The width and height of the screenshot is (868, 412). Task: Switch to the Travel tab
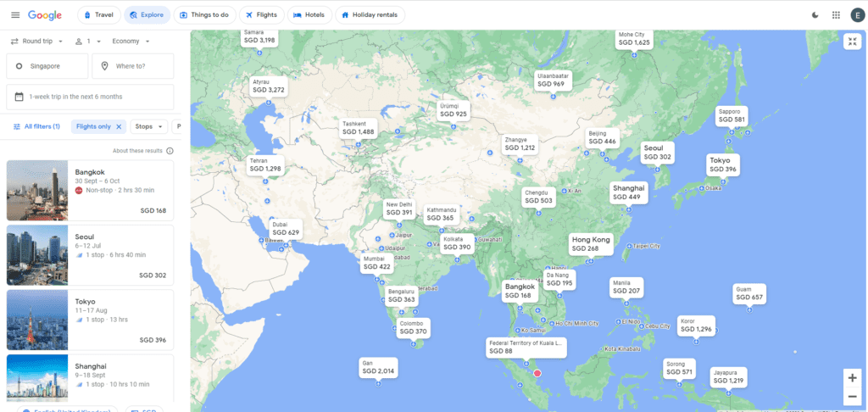(98, 15)
